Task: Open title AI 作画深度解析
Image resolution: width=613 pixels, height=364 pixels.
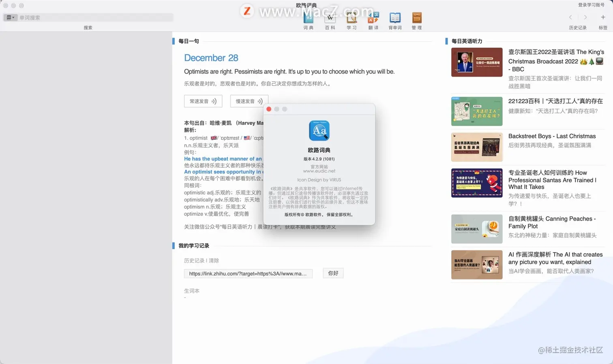Action: tap(555, 258)
